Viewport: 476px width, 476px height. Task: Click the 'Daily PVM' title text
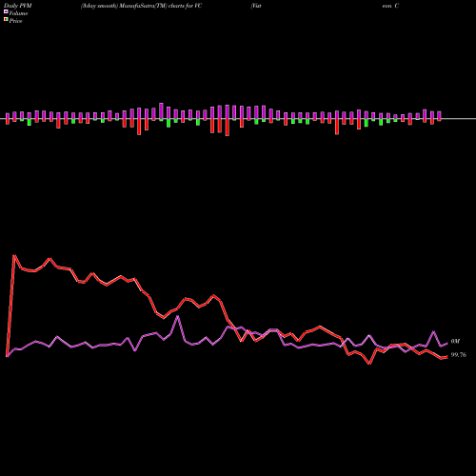18,6
